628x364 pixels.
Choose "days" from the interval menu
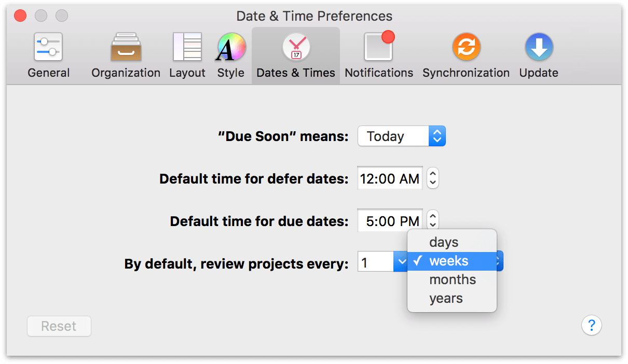pos(452,242)
